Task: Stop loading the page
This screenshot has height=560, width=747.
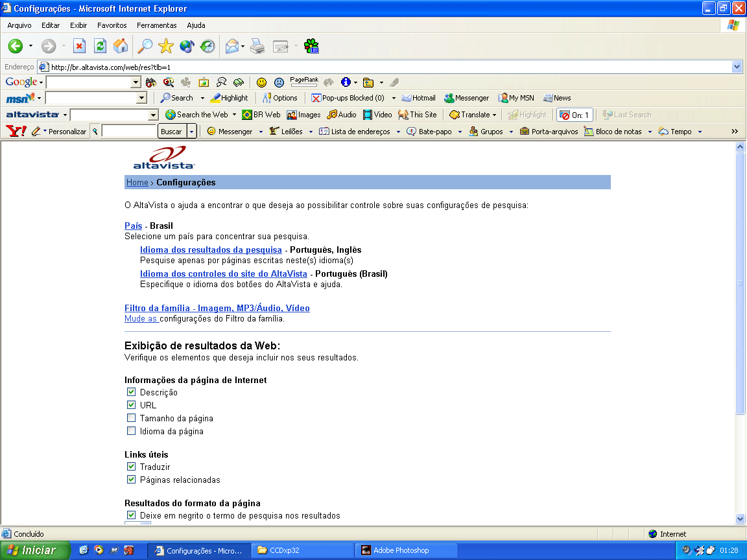Action: (x=79, y=46)
